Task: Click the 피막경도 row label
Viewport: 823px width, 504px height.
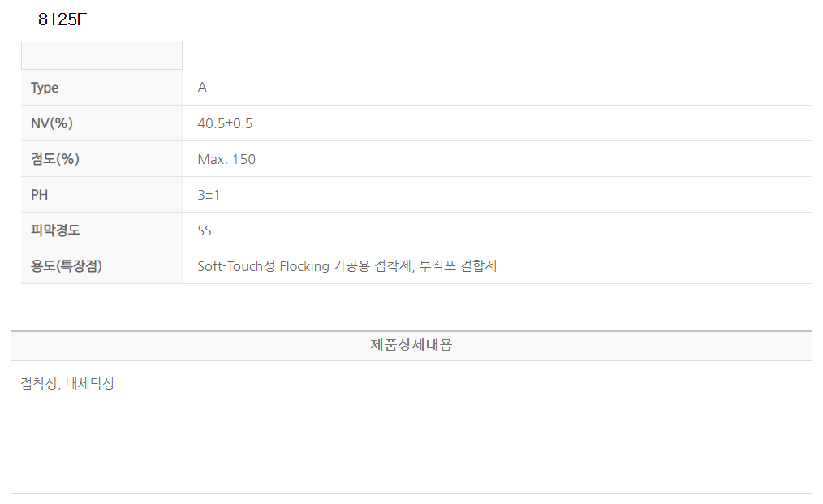Action: click(55, 230)
